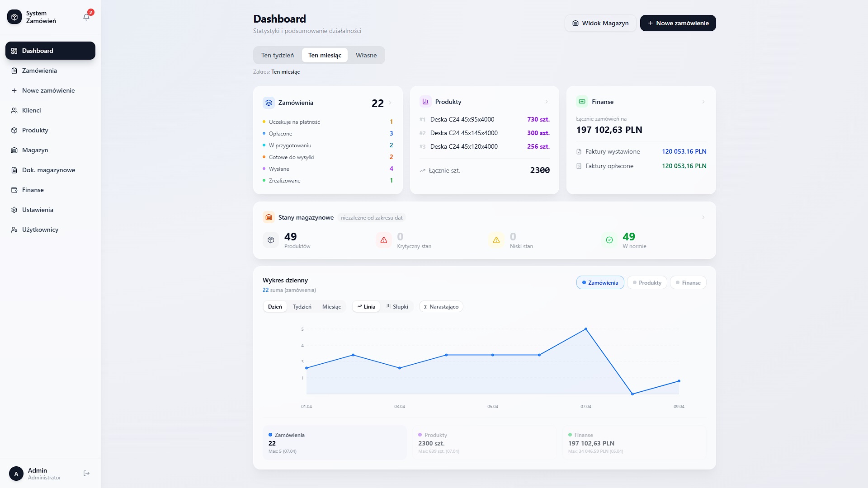The width and height of the screenshot is (868, 488).
Task: Expand the Produkty card chevron
Action: coord(547,102)
